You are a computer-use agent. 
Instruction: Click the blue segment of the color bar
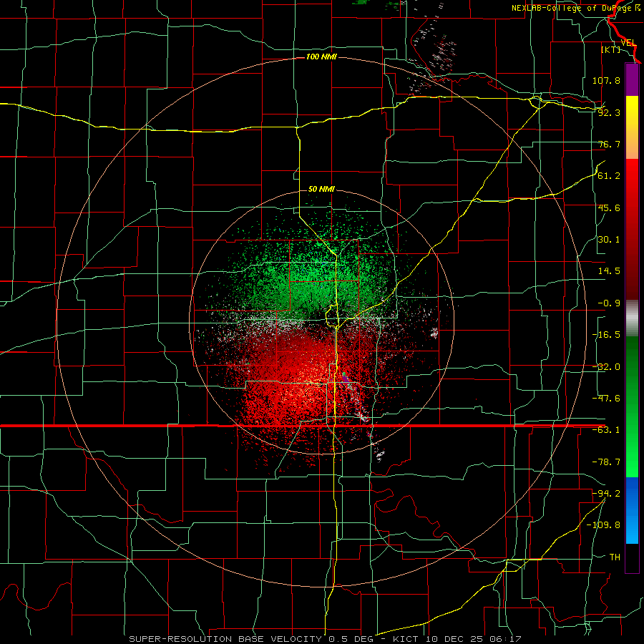pyautogui.click(x=632, y=510)
